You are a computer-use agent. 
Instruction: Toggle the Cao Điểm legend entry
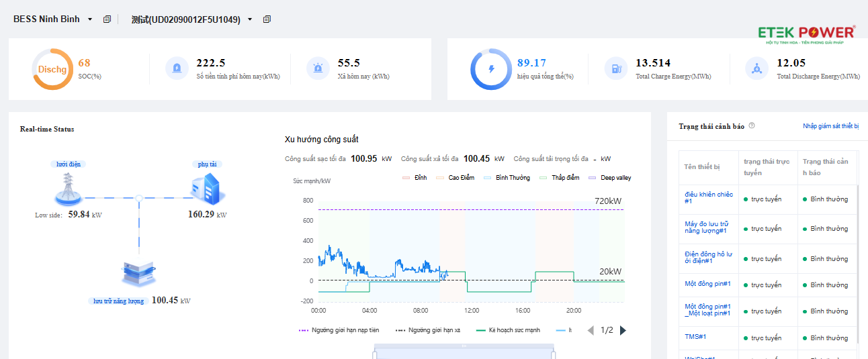[455, 178]
